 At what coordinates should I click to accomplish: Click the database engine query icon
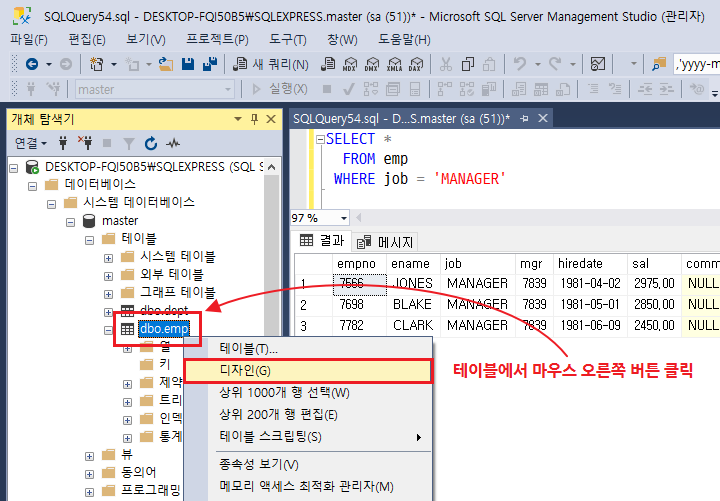click(328, 64)
